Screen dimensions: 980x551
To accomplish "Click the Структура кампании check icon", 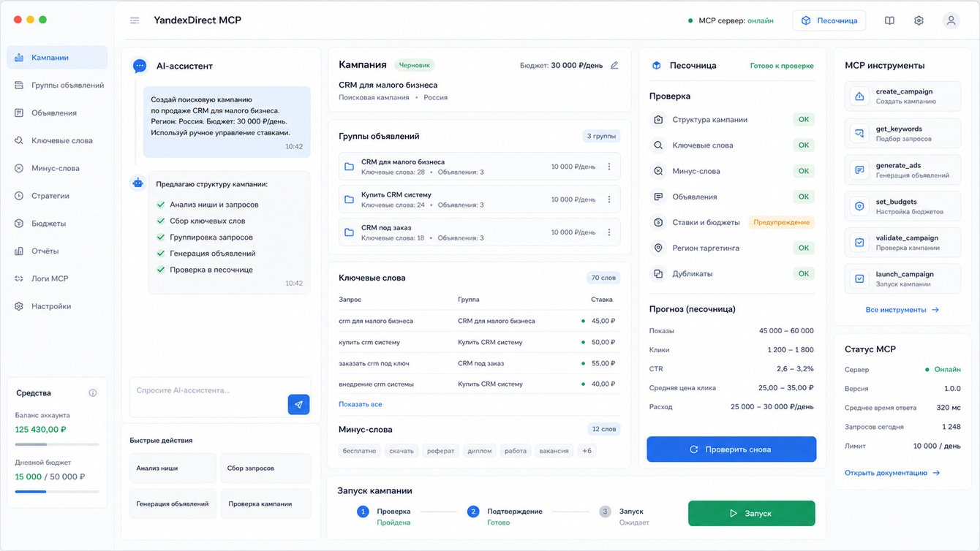I will click(658, 120).
